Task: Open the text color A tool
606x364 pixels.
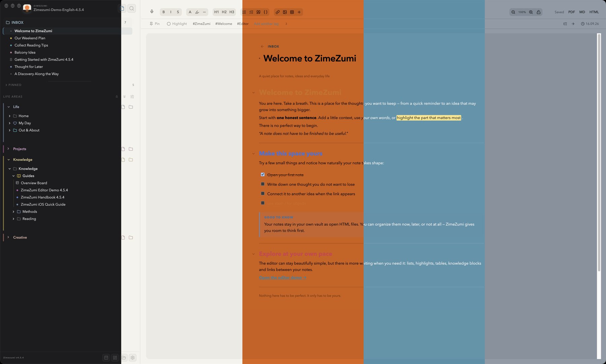Action: click(190, 12)
